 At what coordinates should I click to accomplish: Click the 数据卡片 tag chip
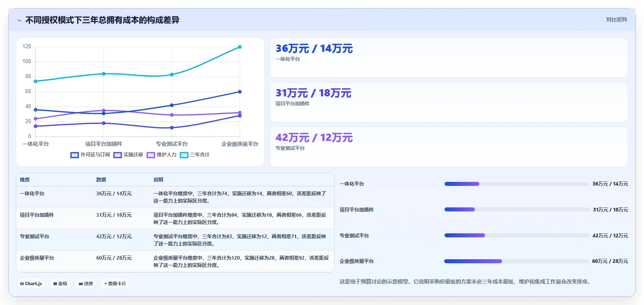pos(115,284)
